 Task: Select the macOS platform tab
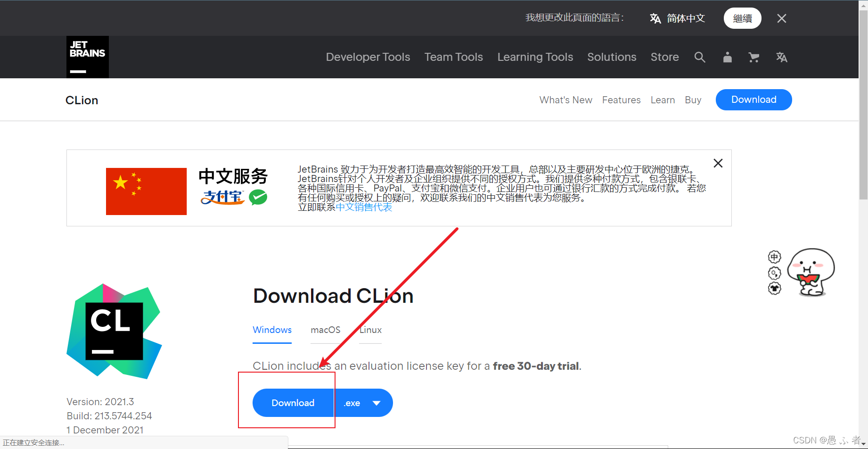pyautogui.click(x=326, y=330)
